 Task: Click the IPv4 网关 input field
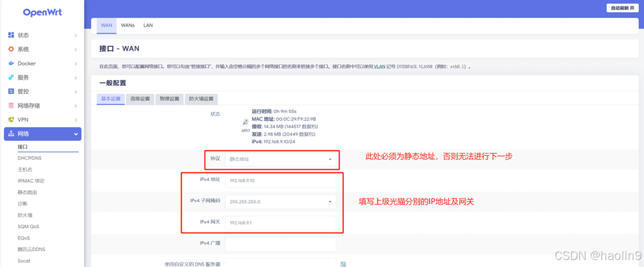[x=280, y=223]
